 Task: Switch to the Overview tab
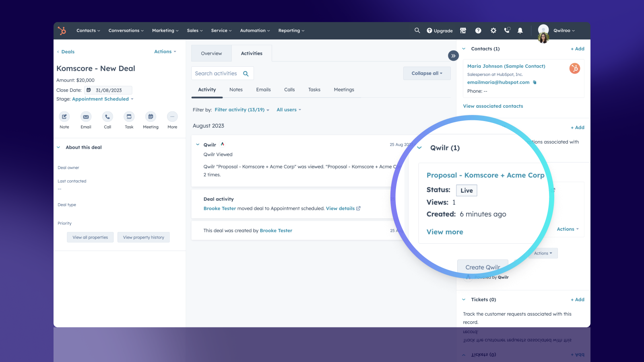pos(211,53)
